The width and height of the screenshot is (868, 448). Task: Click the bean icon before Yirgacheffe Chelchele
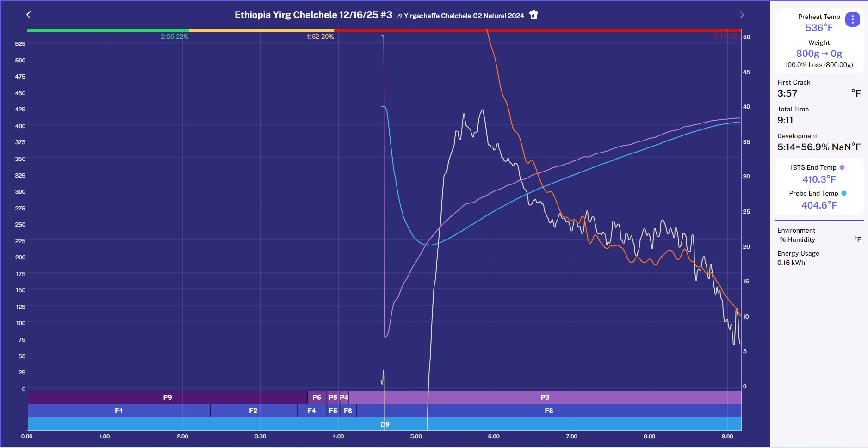[400, 16]
